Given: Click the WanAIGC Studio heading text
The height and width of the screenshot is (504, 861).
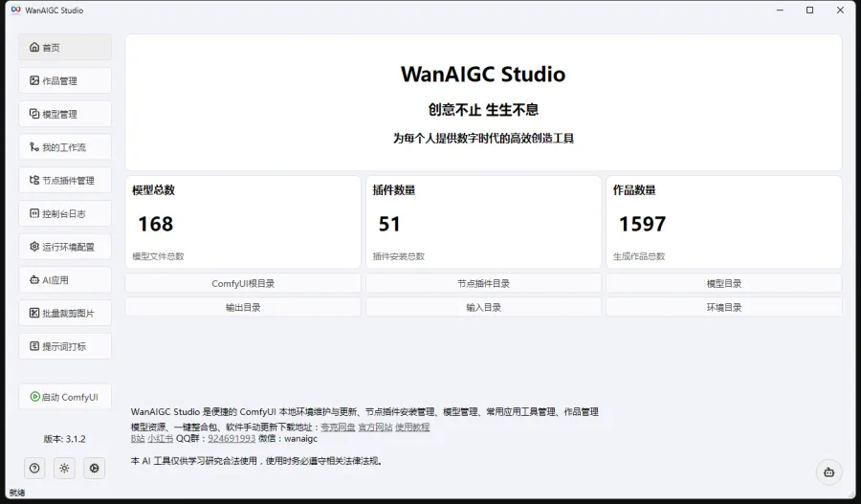Looking at the screenshot, I should point(483,75).
